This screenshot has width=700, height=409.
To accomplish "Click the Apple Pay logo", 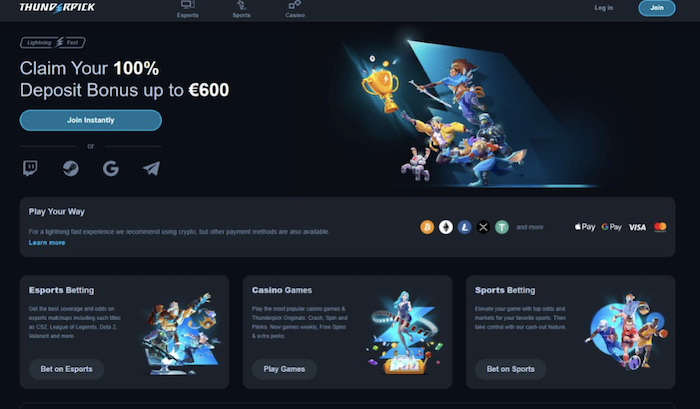I will point(585,227).
